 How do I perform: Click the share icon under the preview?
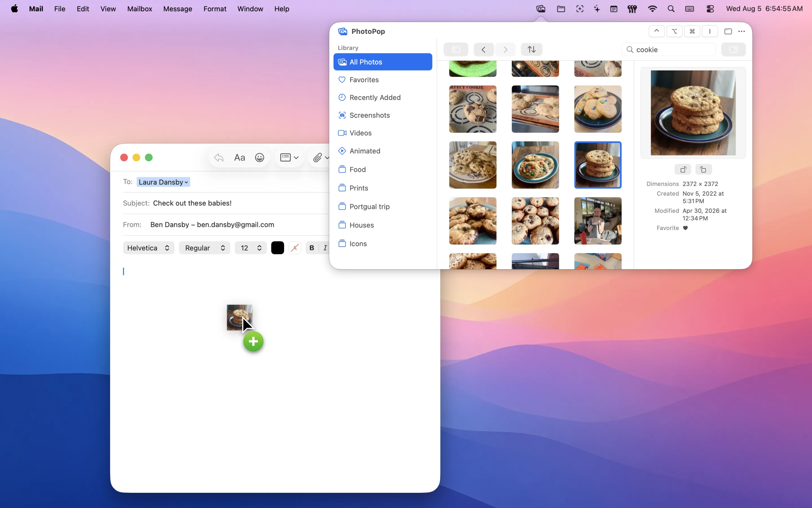[x=683, y=169]
